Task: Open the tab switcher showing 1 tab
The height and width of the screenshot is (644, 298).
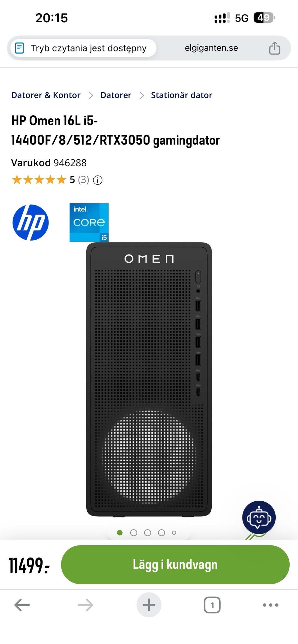Action: [x=212, y=605]
